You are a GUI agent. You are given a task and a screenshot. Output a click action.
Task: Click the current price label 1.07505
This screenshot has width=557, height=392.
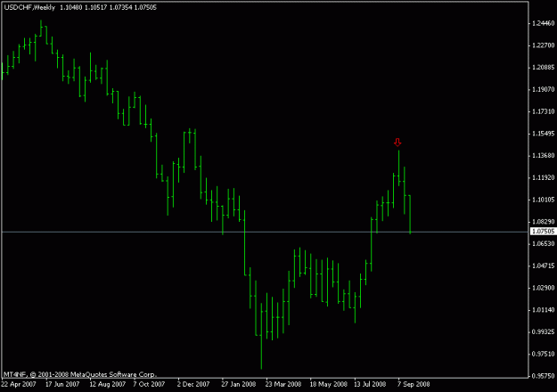point(543,232)
